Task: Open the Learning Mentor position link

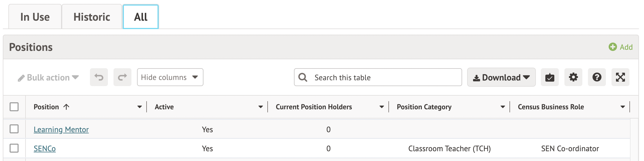Action: click(x=61, y=129)
